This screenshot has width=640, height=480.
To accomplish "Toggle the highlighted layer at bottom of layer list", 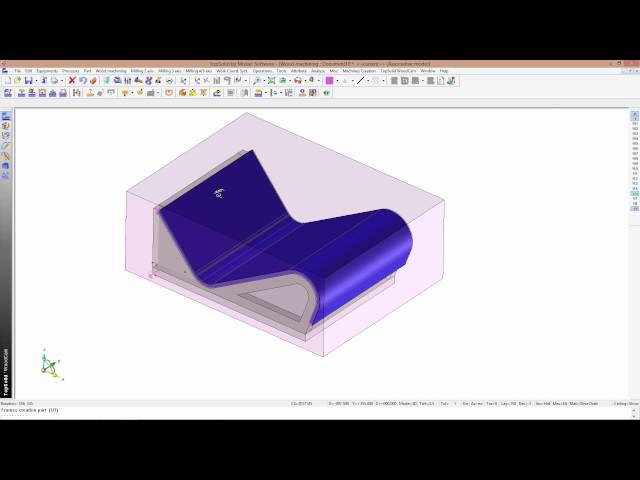I will [x=634, y=208].
